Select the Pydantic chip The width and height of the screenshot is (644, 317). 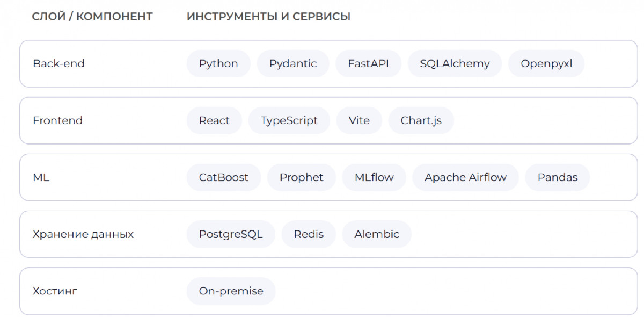(293, 64)
